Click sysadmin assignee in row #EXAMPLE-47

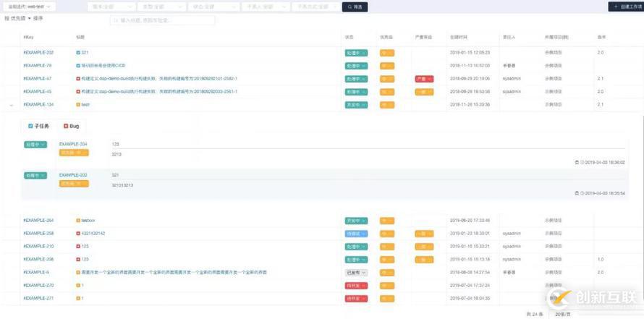tap(512, 78)
